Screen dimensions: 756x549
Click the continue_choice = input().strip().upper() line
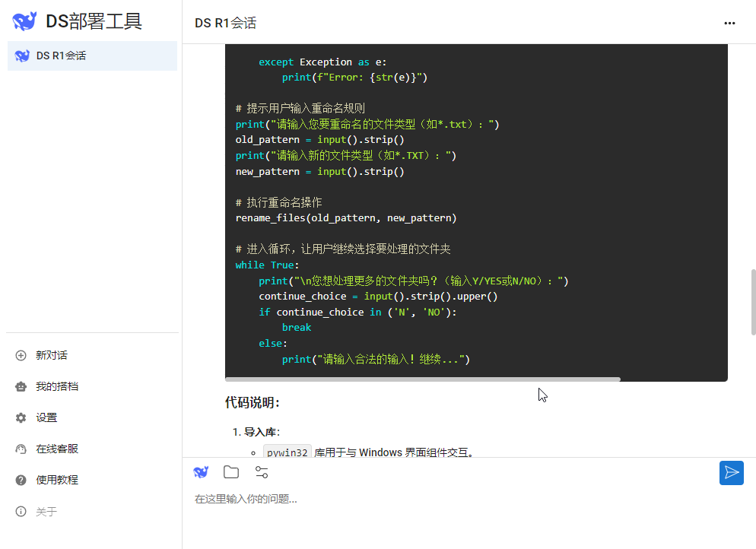(378, 297)
